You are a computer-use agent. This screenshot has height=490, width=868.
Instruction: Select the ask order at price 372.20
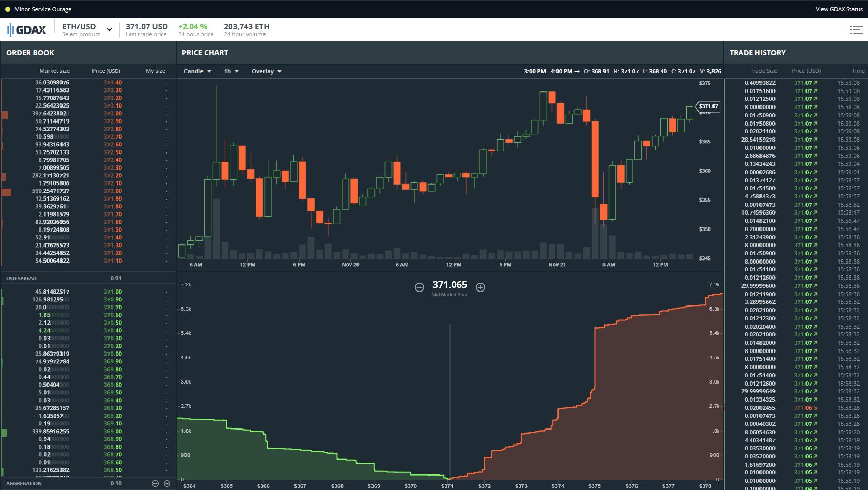[x=88, y=175]
